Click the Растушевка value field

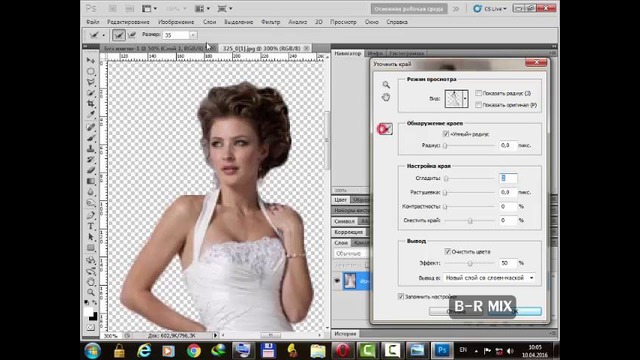(x=508, y=192)
